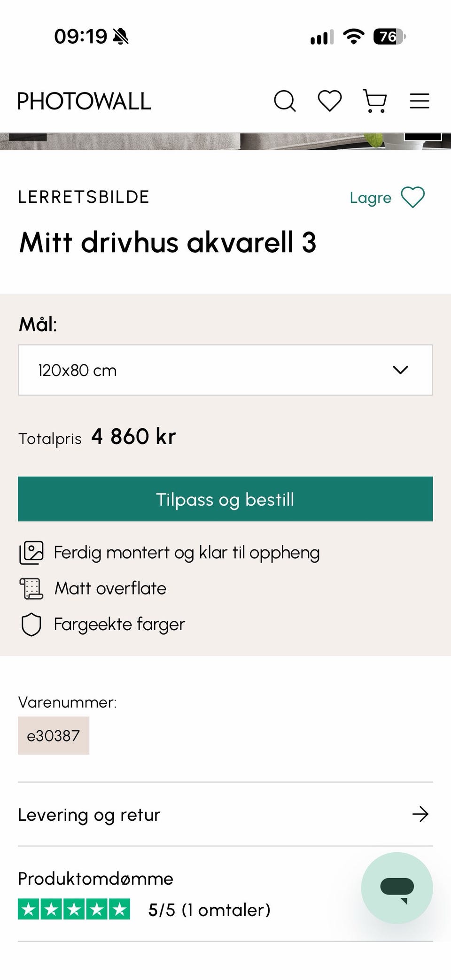
Task: Open the Levering og retur section
Action: click(x=225, y=814)
